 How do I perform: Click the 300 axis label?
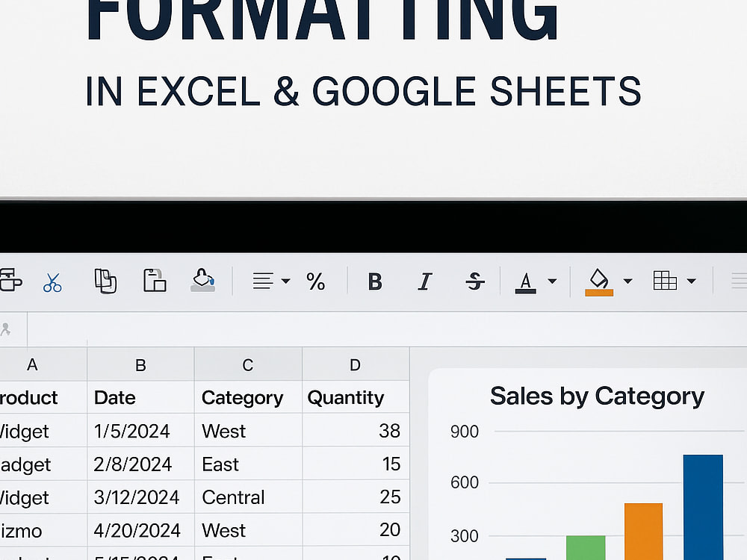[464, 536]
